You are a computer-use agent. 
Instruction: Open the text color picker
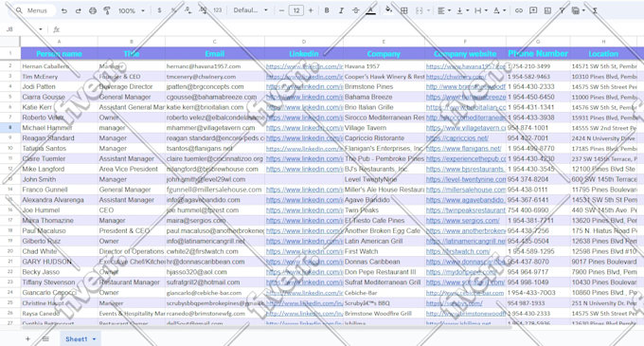pos(370,10)
